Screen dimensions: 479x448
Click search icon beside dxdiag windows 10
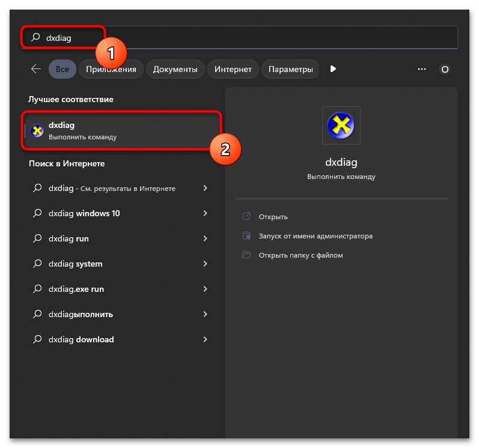pyautogui.click(x=37, y=213)
